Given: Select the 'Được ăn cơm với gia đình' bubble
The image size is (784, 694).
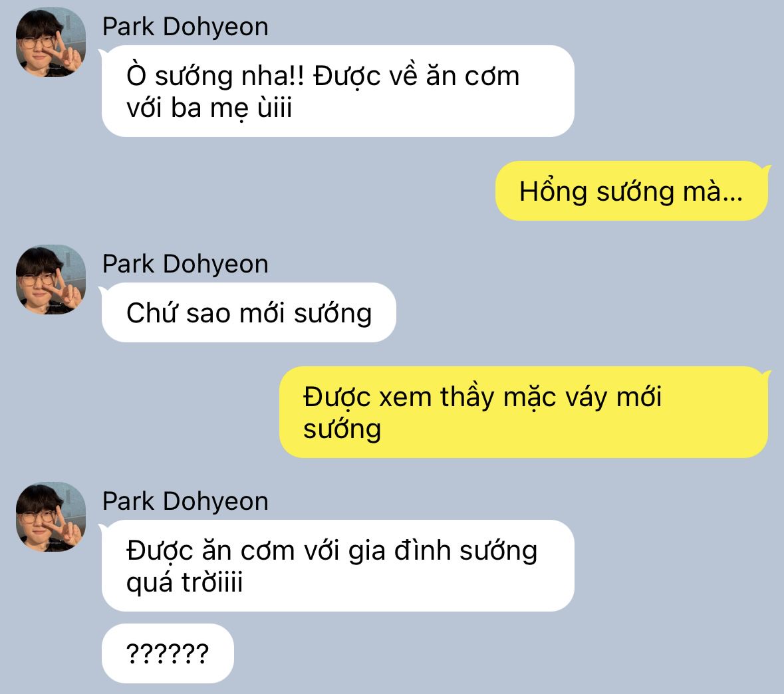Looking at the screenshot, I should (x=338, y=566).
